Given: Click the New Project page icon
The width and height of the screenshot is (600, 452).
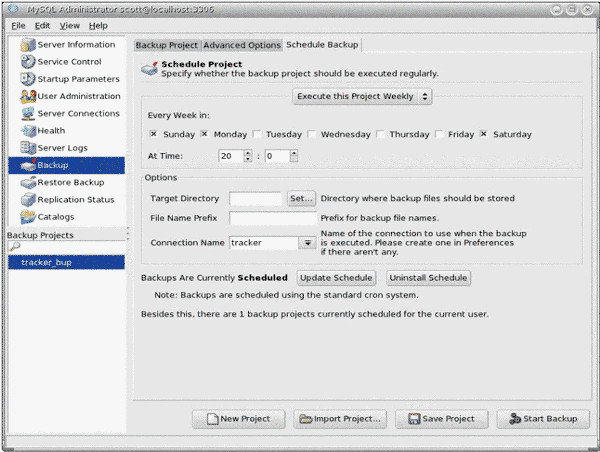Looking at the screenshot, I should [x=212, y=419].
